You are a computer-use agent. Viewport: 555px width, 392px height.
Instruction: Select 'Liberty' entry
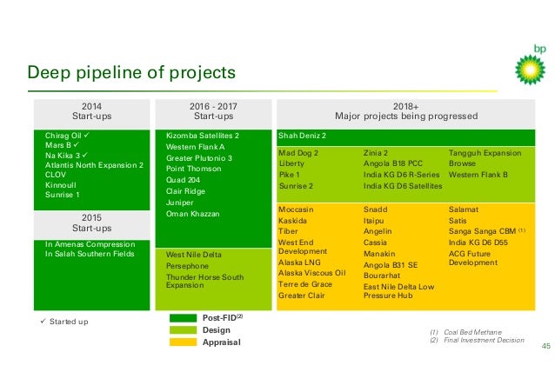click(291, 163)
